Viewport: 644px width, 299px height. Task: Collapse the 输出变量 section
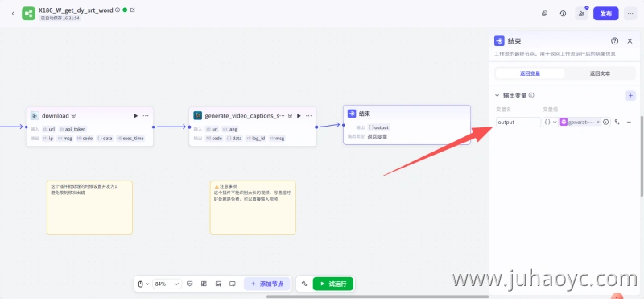(497, 95)
